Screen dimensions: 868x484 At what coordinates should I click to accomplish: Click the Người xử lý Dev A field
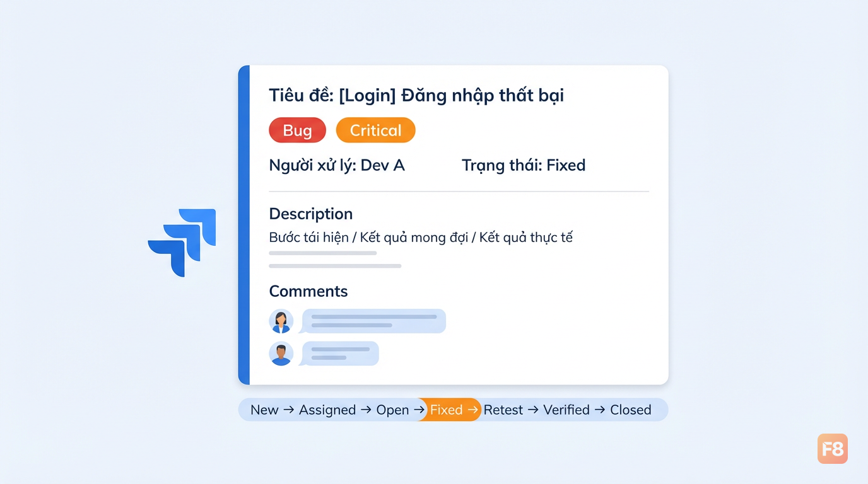(x=337, y=165)
